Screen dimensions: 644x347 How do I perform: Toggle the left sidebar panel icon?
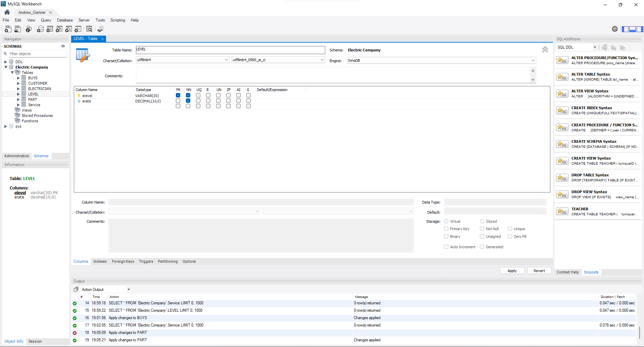coord(625,29)
